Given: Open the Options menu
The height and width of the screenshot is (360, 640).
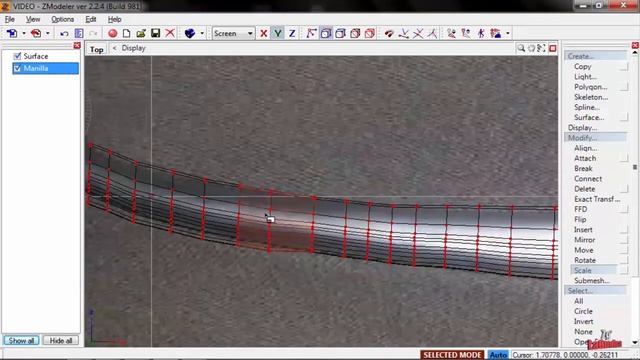Looking at the screenshot, I should click(x=62, y=19).
